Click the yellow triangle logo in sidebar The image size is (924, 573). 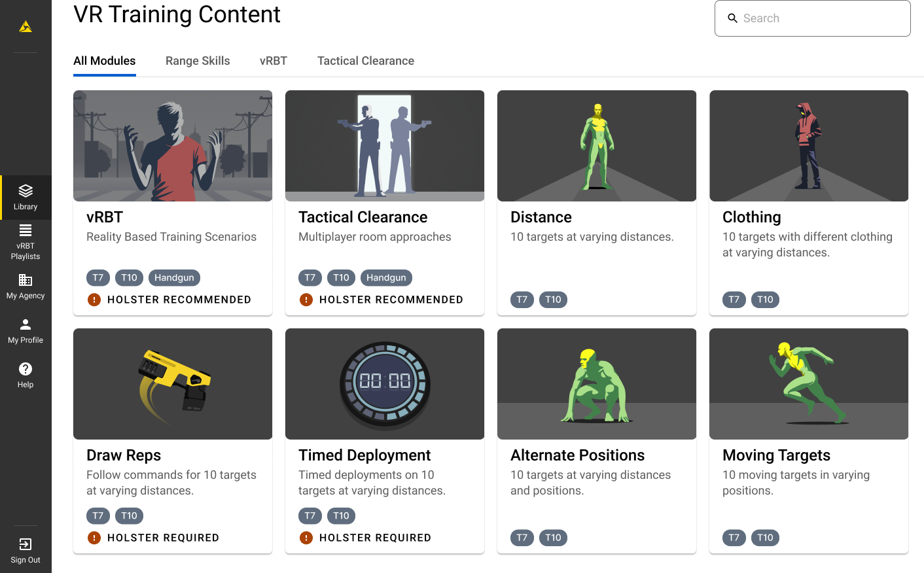pyautogui.click(x=26, y=27)
